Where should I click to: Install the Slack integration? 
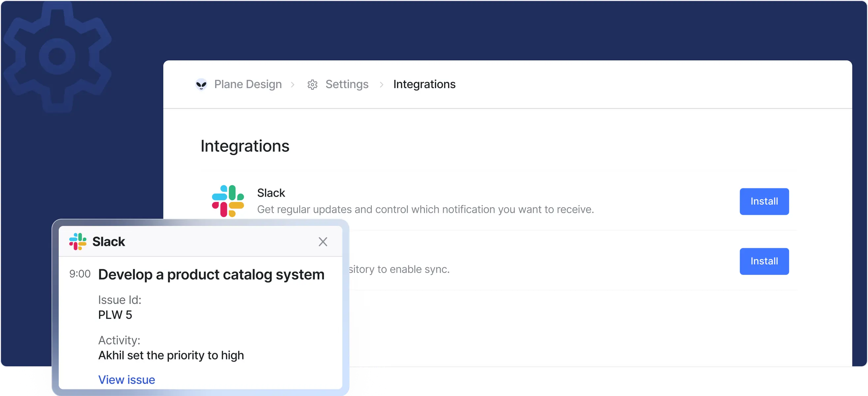click(x=764, y=202)
